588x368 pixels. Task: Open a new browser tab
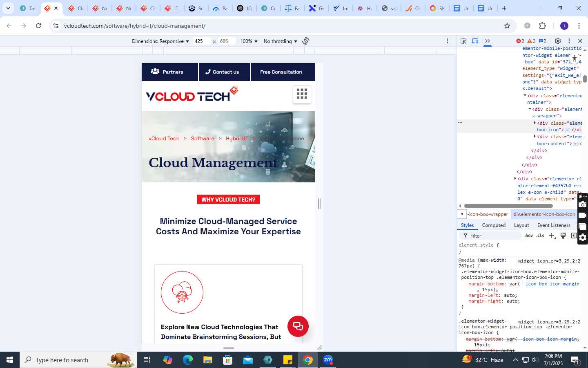504,8
